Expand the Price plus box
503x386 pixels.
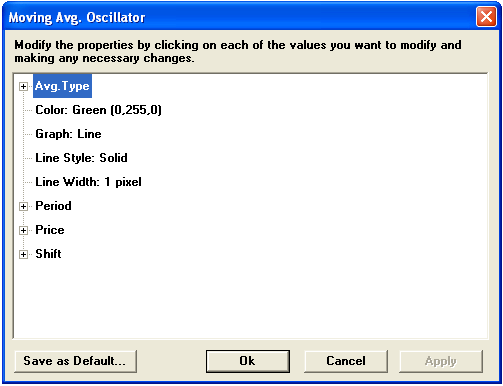click(23, 231)
